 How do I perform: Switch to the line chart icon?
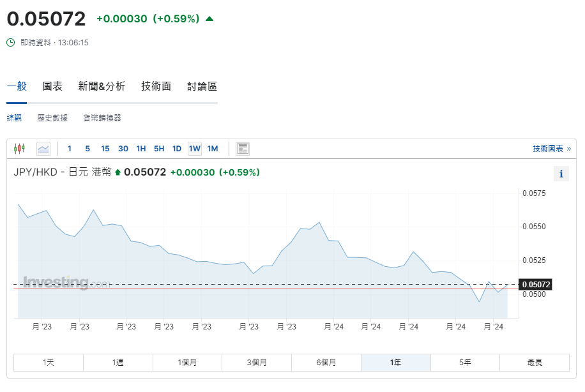click(x=43, y=148)
